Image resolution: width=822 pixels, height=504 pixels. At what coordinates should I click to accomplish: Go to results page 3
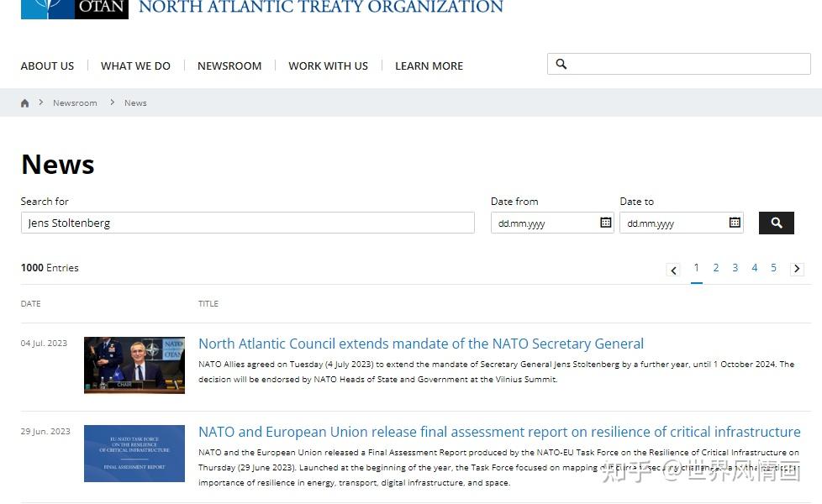[735, 268]
